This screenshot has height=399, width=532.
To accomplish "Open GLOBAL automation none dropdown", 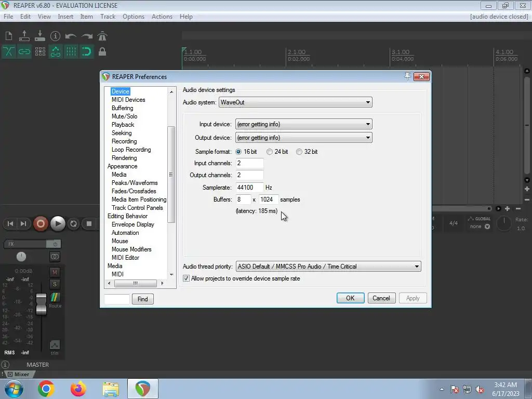I will tap(480, 227).
